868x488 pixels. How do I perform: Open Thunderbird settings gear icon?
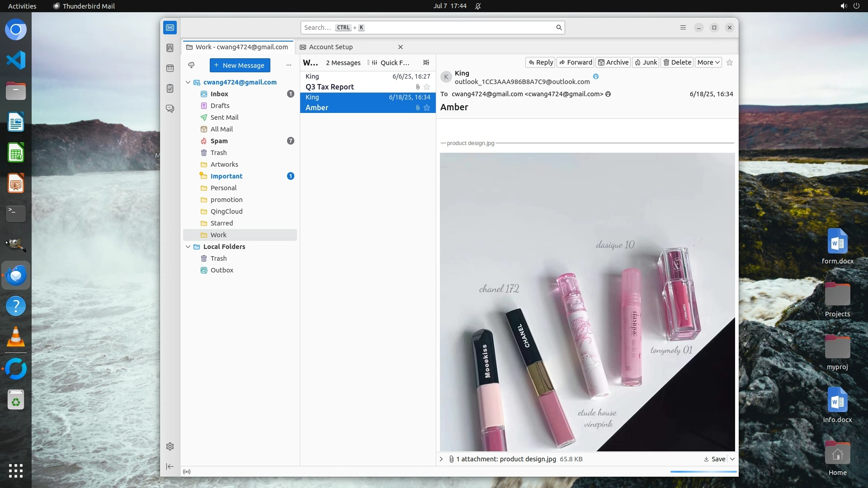[170, 446]
